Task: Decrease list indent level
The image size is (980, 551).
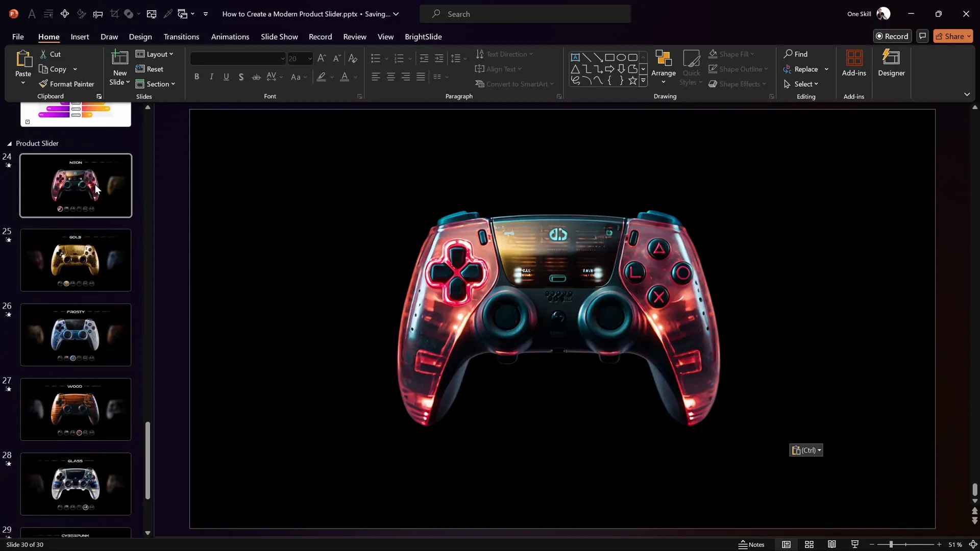Action: 424,58
